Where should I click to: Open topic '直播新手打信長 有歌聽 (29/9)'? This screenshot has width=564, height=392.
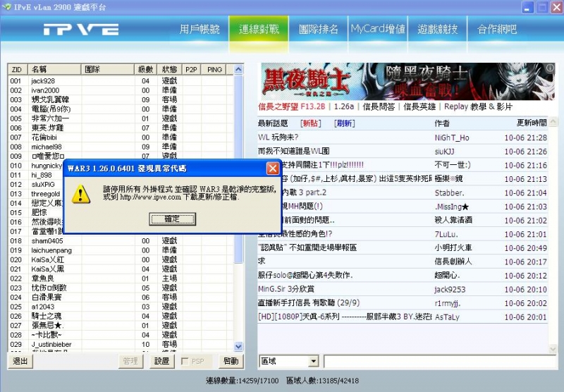click(x=309, y=302)
